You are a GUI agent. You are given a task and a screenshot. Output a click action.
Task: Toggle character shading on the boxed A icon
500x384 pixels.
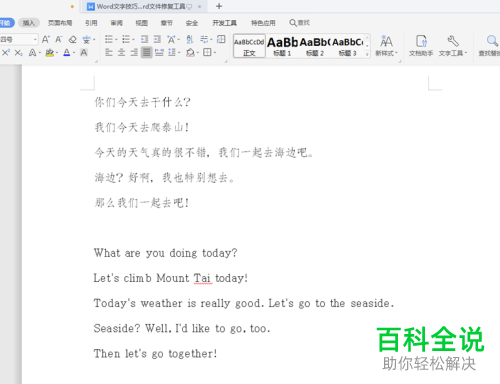(x=84, y=53)
